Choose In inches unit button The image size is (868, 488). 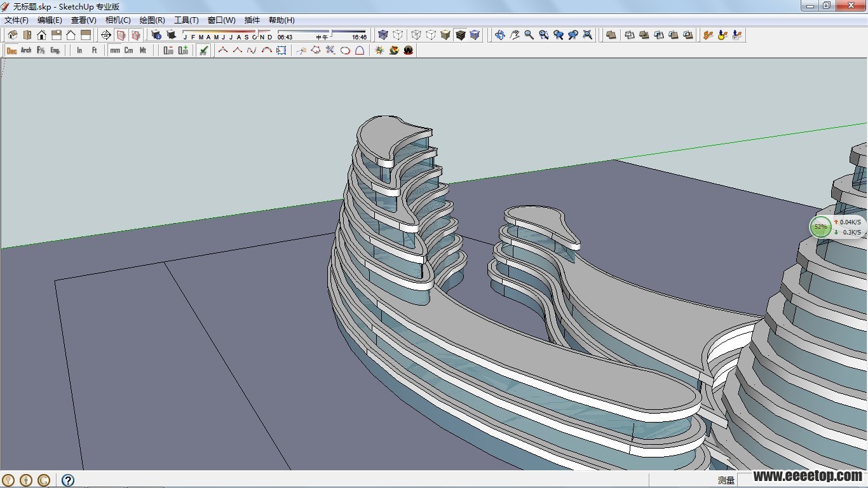(x=79, y=50)
